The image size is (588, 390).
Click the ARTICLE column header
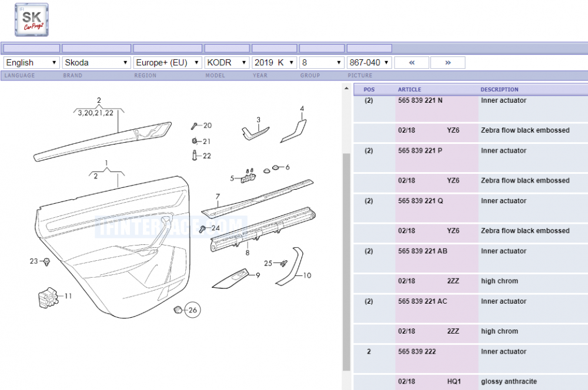click(409, 89)
